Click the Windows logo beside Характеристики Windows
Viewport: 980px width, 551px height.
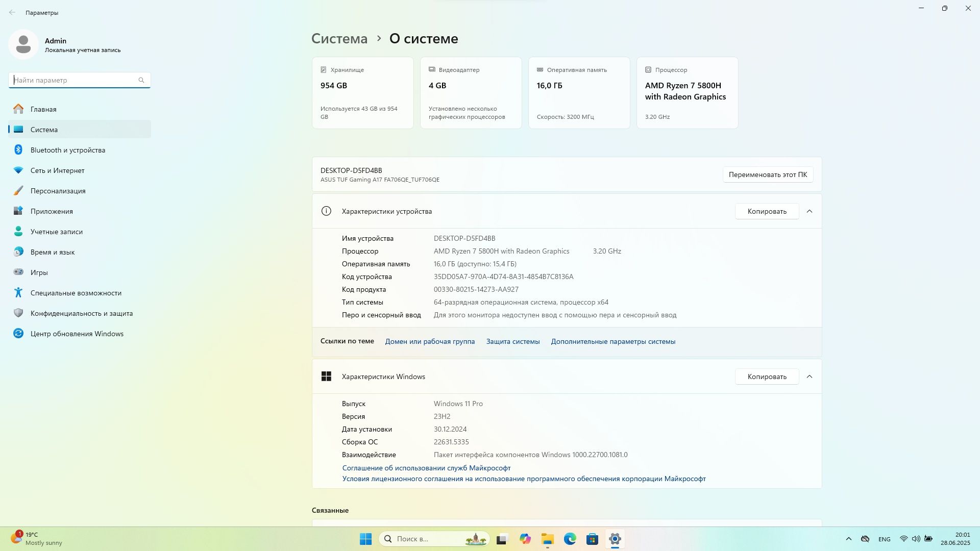[326, 377]
